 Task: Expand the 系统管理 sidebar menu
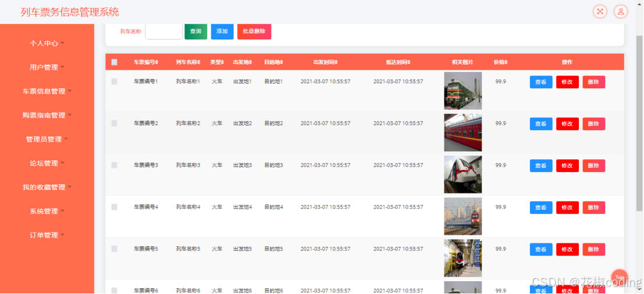coord(47,211)
